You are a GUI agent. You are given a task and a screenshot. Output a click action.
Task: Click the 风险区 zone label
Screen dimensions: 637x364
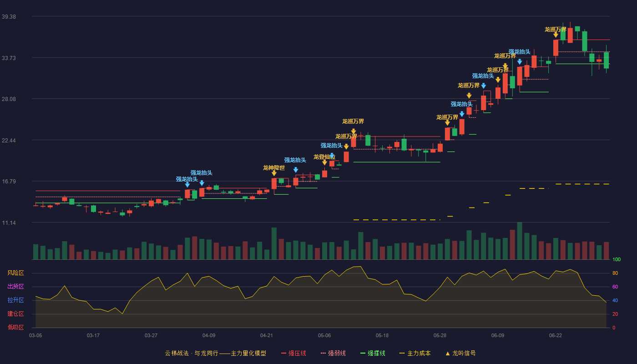(15, 273)
